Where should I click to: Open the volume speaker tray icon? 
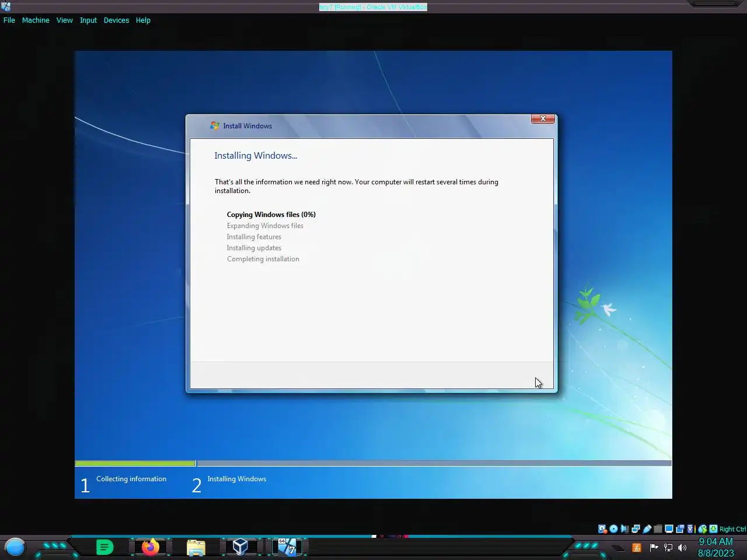[x=682, y=547]
